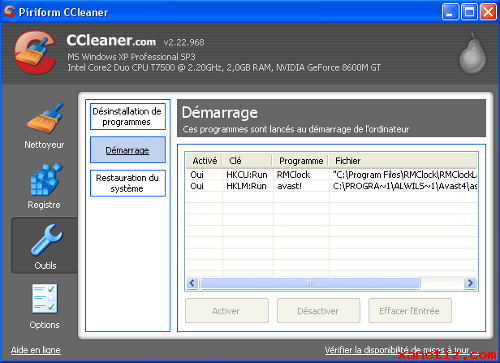
Task: Click the Effacer l'Entrée button
Action: pyautogui.click(x=410, y=311)
